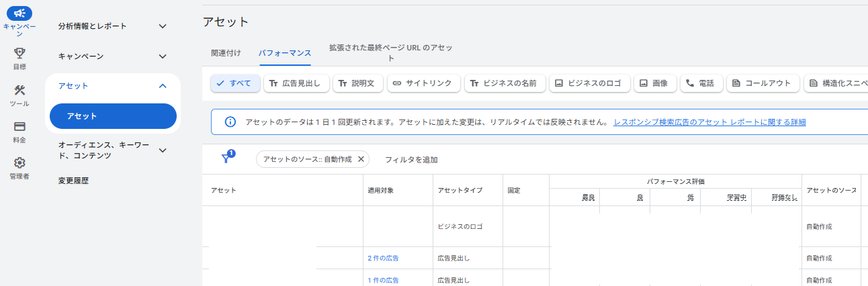
Task: Click the 2 件の広告 link
Action: pyautogui.click(x=383, y=258)
